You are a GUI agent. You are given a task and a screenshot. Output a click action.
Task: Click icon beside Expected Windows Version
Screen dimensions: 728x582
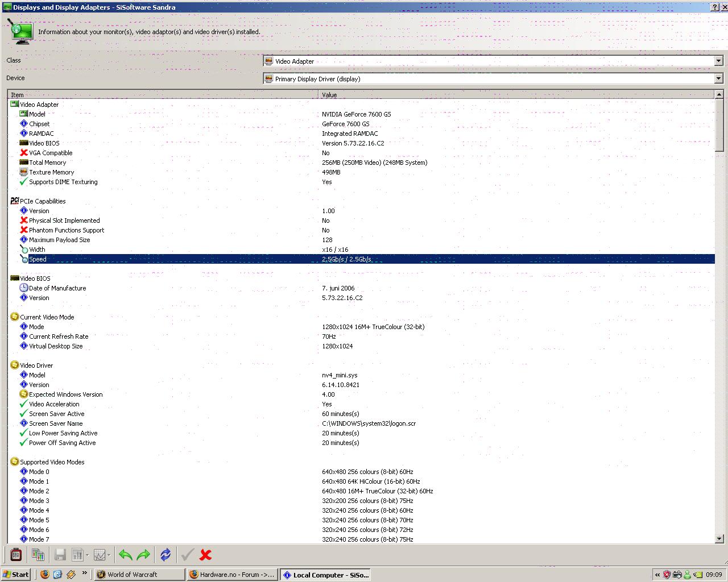tap(24, 394)
